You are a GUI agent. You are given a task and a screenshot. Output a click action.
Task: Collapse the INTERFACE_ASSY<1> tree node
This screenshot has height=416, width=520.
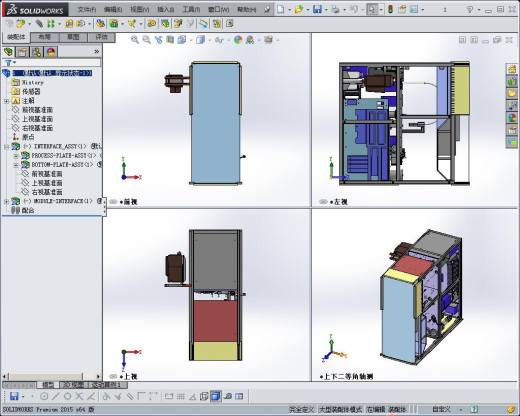click(6, 146)
